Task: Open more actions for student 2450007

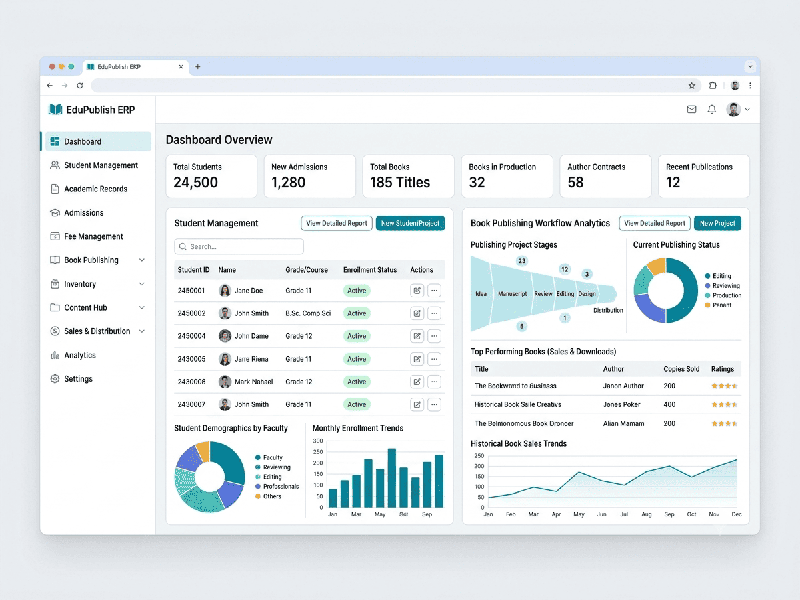Action: pyautogui.click(x=434, y=405)
